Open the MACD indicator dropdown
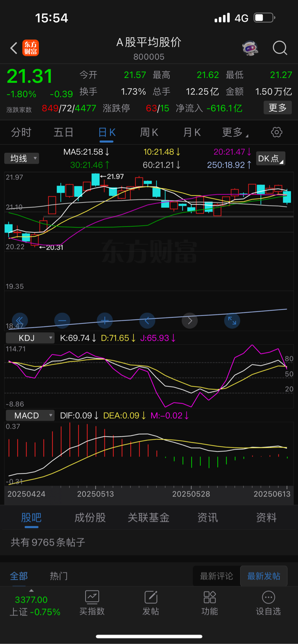298x644 pixels. click(x=30, y=415)
